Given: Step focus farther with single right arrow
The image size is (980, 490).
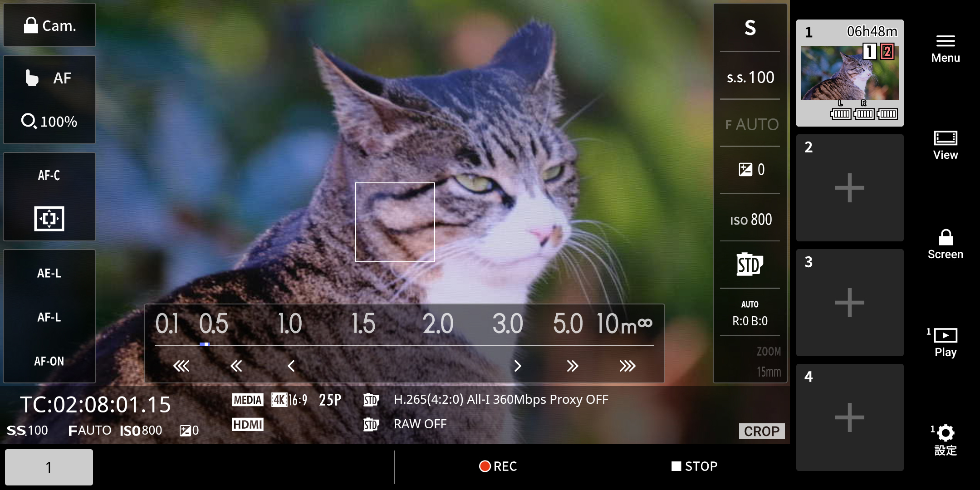Looking at the screenshot, I should (518, 366).
